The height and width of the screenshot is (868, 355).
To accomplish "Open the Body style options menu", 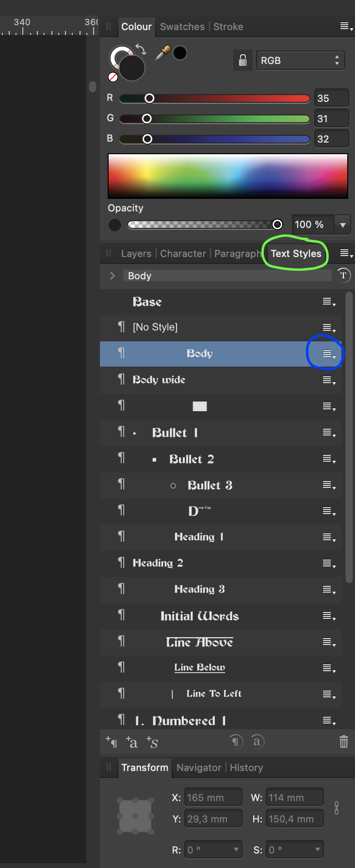I will pyautogui.click(x=329, y=354).
